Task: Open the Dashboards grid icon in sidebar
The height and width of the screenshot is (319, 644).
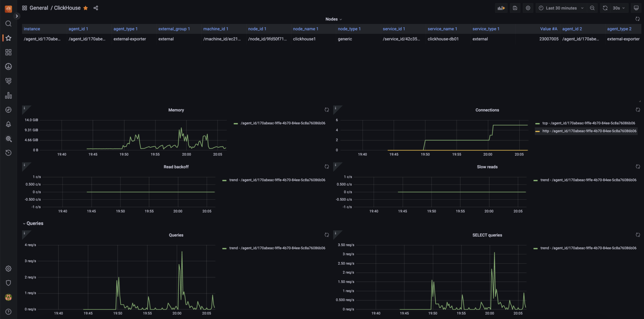Action: click(8, 52)
